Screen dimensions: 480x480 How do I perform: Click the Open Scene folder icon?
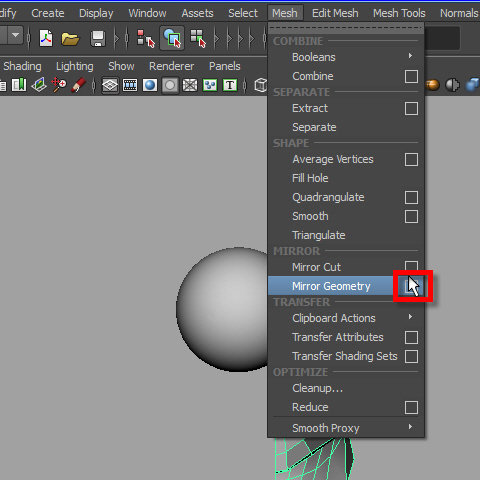[70, 39]
